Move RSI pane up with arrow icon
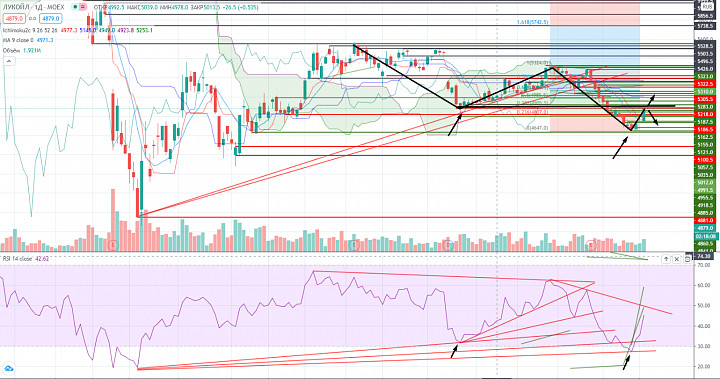This screenshot has height=379, width=720. pyautogui.click(x=666, y=259)
